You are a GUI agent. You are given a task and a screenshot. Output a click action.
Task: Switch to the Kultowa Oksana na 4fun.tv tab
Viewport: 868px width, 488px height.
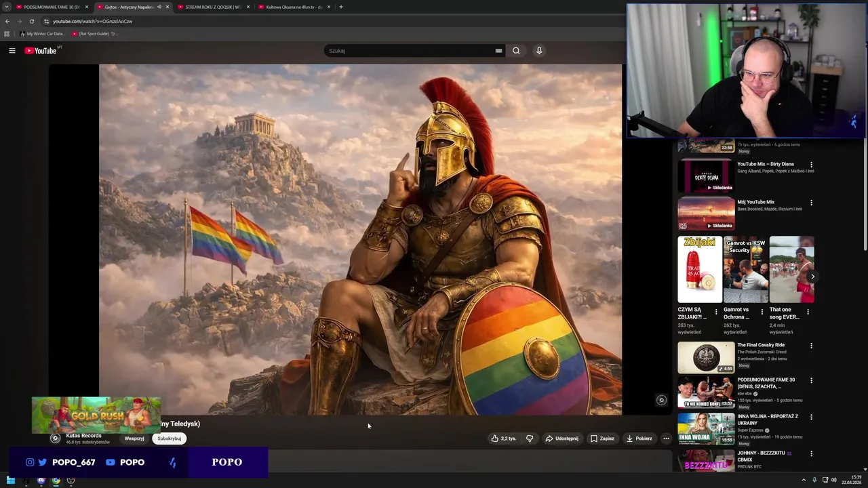click(294, 7)
